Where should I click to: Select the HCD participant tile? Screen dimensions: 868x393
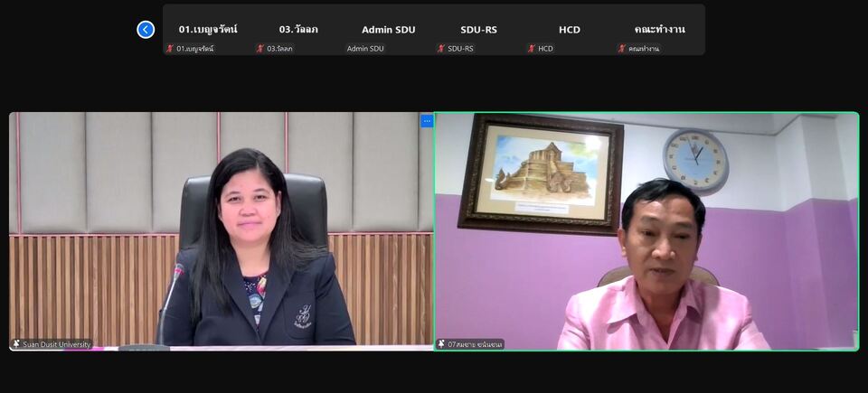(570, 29)
